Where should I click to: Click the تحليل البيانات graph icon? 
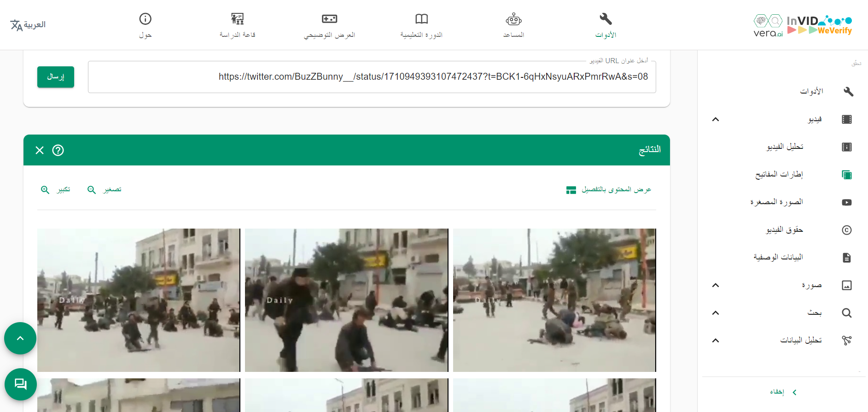coord(847,341)
